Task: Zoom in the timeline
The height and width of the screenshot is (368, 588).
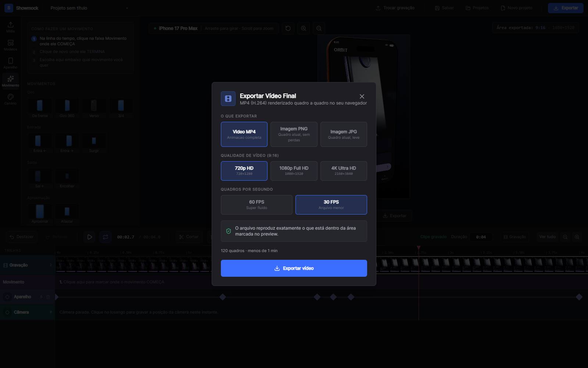Action: point(577,237)
